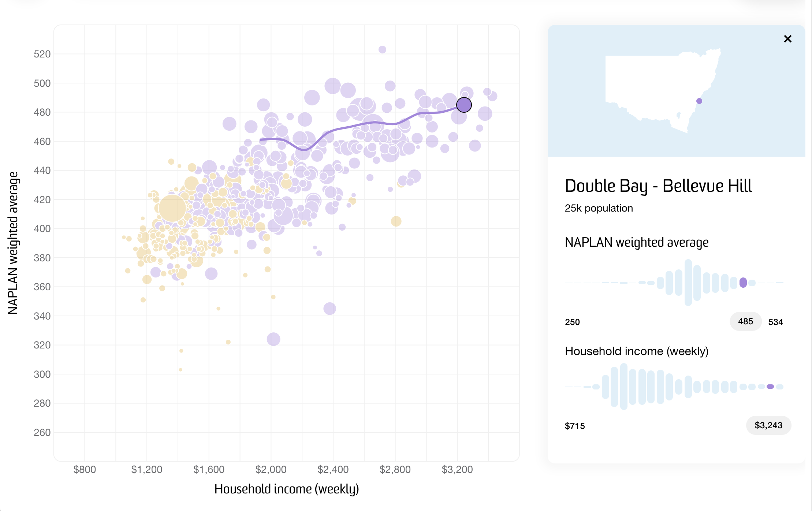
Task: Click the $3,243 income value badge
Action: pyautogui.click(x=768, y=425)
